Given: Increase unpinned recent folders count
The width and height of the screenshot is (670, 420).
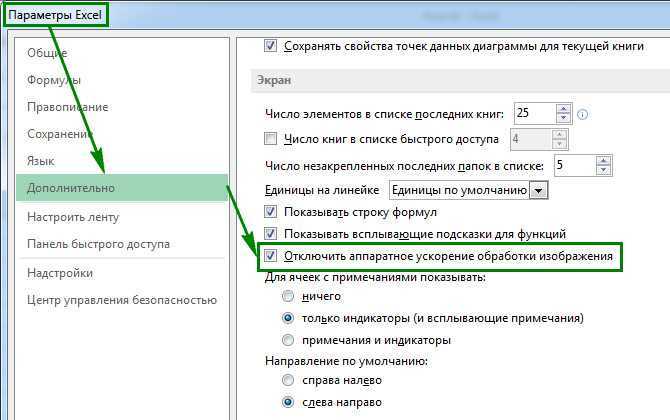Looking at the screenshot, I should pyautogui.click(x=603, y=161).
